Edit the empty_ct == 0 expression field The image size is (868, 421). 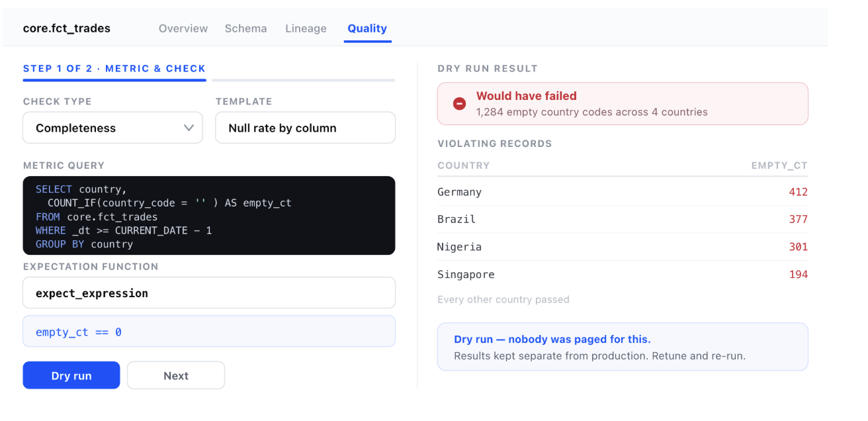click(x=209, y=332)
